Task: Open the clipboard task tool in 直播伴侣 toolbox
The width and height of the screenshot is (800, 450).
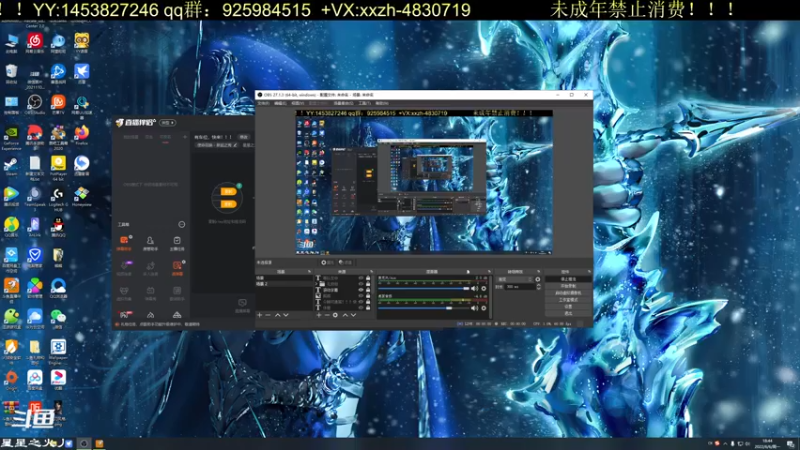Action: coord(177,240)
